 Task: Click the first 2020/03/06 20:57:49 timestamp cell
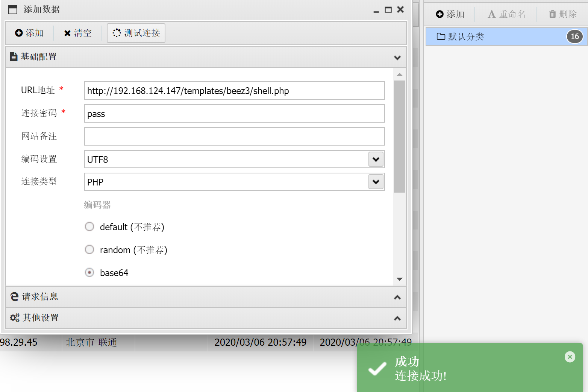(x=261, y=342)
